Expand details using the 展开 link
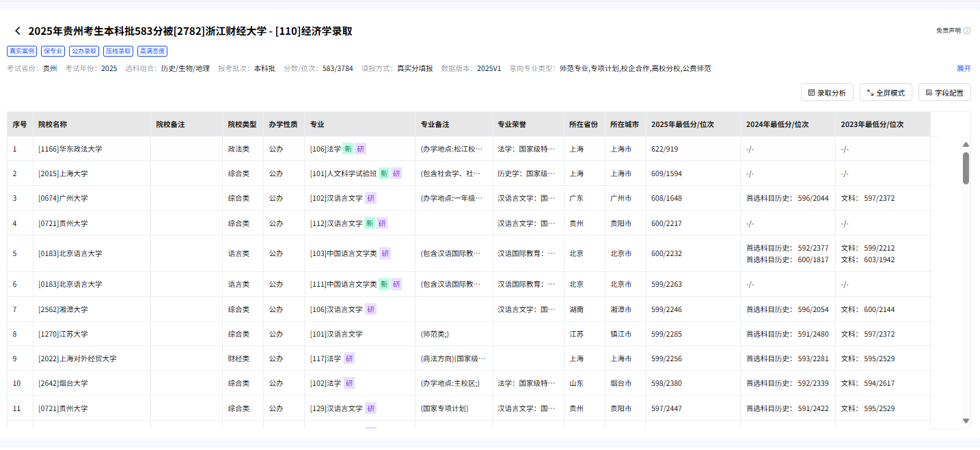The width and height of the screenshot is (980, 450). point(963,68)
